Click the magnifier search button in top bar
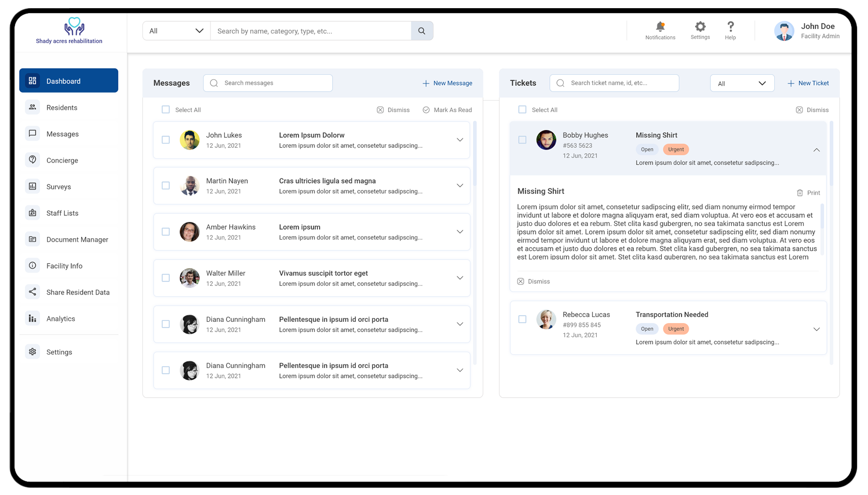Viewport: 868px width, 495px height. 422,31
